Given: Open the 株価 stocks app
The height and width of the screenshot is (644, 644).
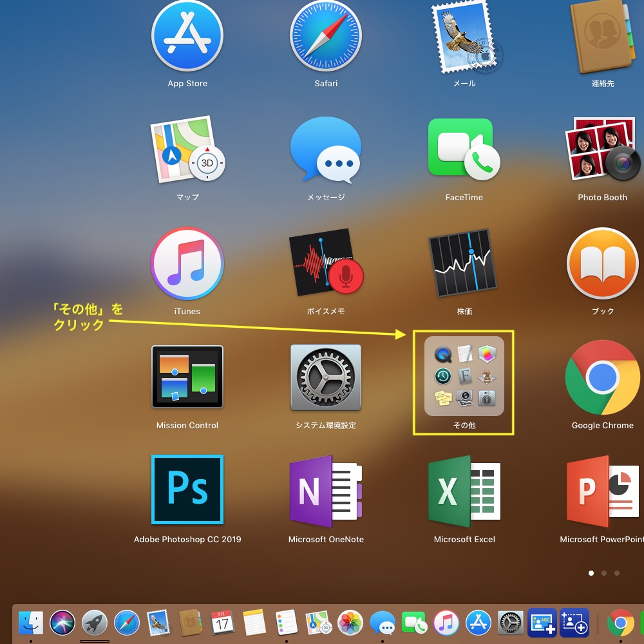Looking at the screenshot, I should tap(463, 263).
